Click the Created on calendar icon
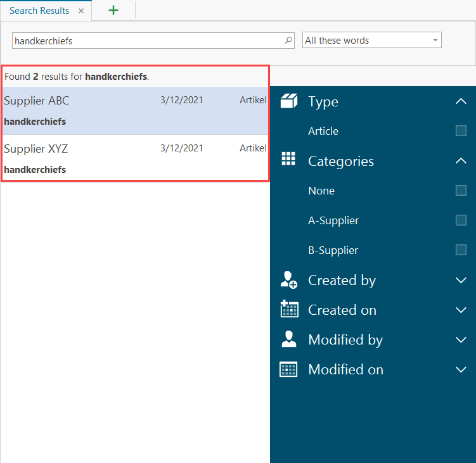This screenshot has height=463, width=476. 289,310
